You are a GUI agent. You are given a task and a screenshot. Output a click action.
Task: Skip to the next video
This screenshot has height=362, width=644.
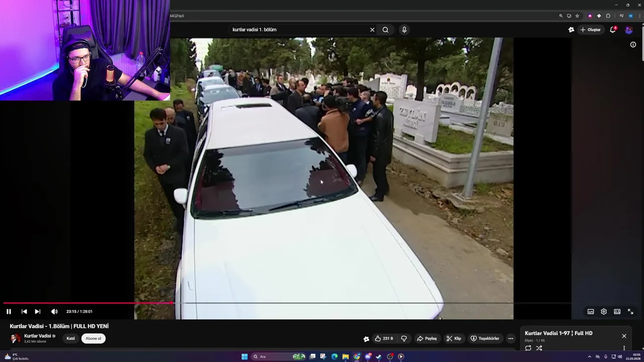[x=37, y=312]
